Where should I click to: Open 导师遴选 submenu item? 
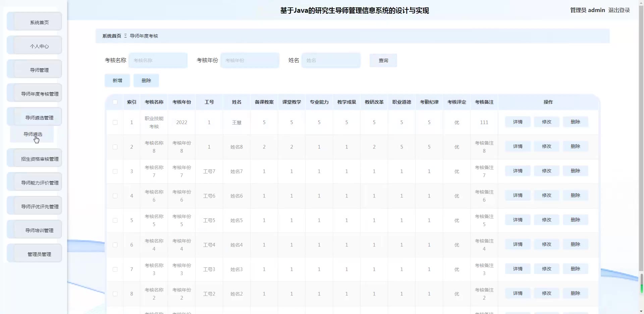[33, 134]
